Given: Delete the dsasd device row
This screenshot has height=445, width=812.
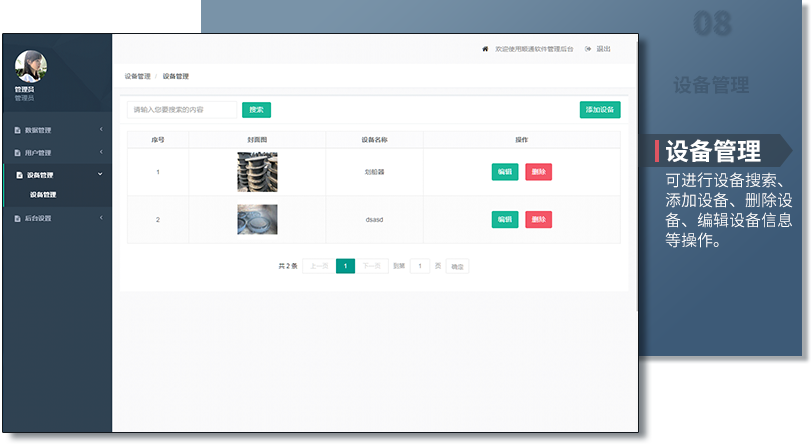Looking at the screenshot, I should [538, 219].
